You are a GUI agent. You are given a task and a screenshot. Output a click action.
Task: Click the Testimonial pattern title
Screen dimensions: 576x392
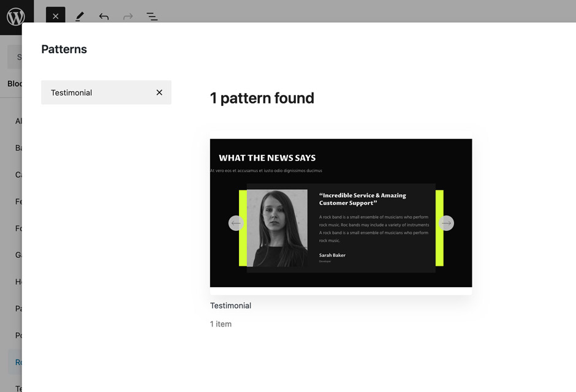[230, 306]
